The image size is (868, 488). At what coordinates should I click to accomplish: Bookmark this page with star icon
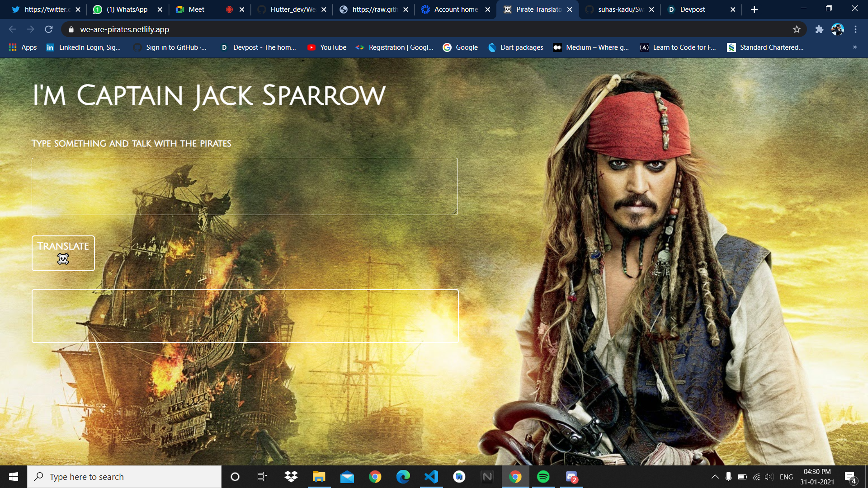click(x=797, y=29)
